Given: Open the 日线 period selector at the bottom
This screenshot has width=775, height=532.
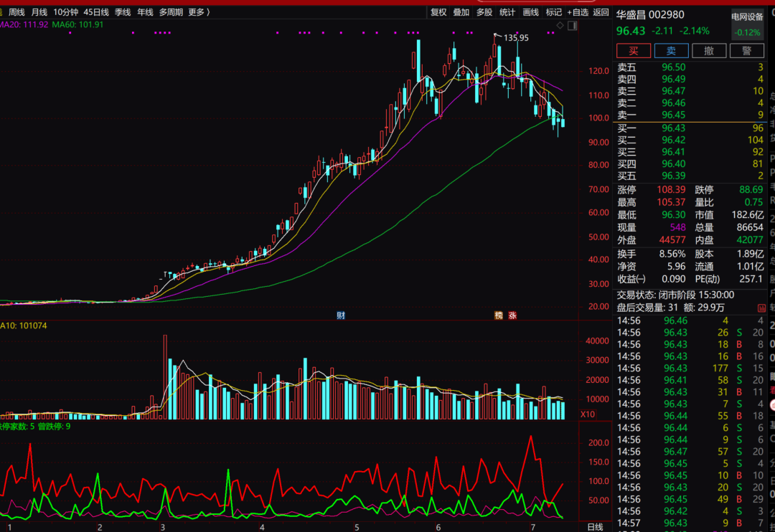Looking at the screenshot, I should click(595, 527).
